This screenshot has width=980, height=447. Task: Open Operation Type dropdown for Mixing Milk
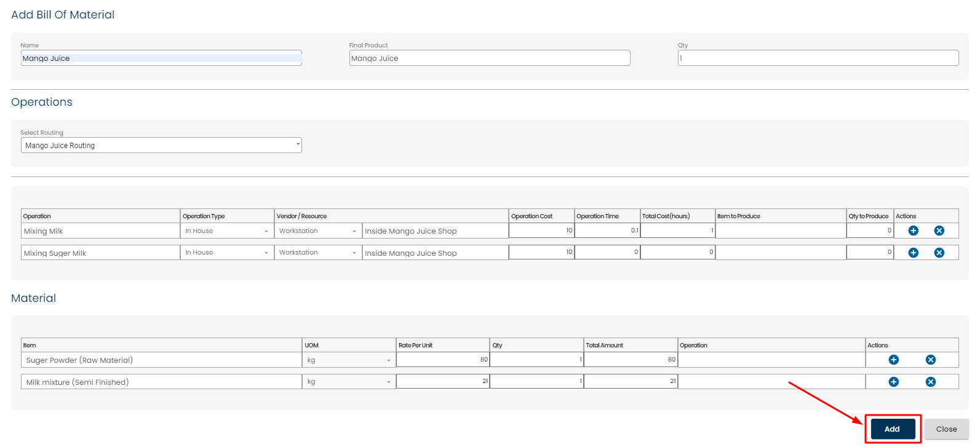click(227, 231)
